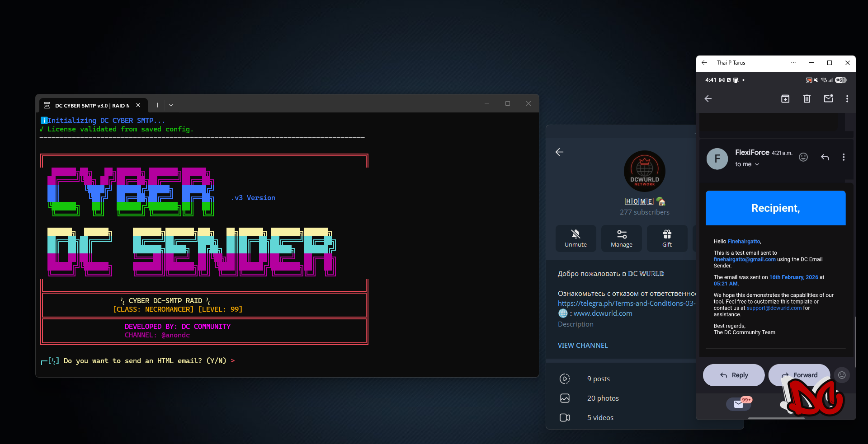Add emoji reaction next to FlexiForce sender
The image size is (868, 444).
click(x=803, y=157)
